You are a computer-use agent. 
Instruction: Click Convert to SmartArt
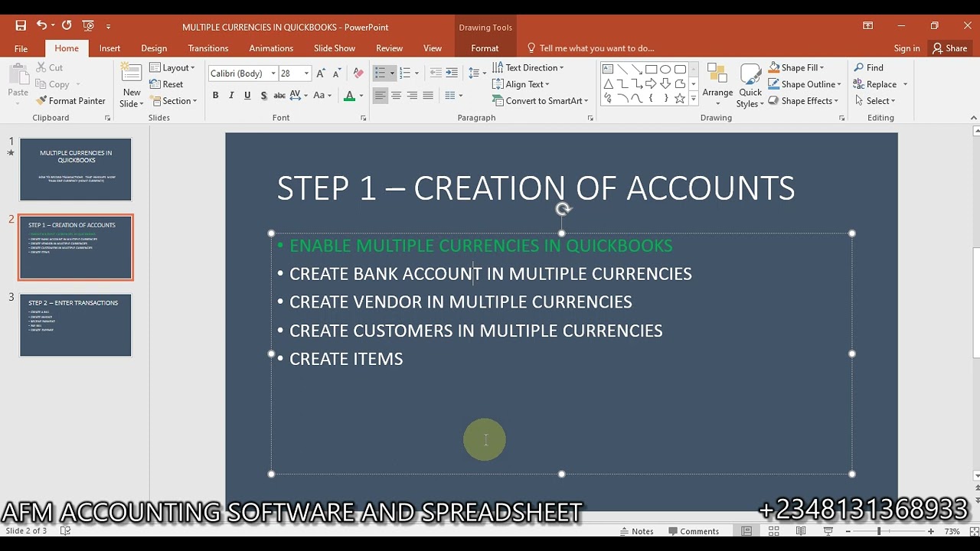541,101
